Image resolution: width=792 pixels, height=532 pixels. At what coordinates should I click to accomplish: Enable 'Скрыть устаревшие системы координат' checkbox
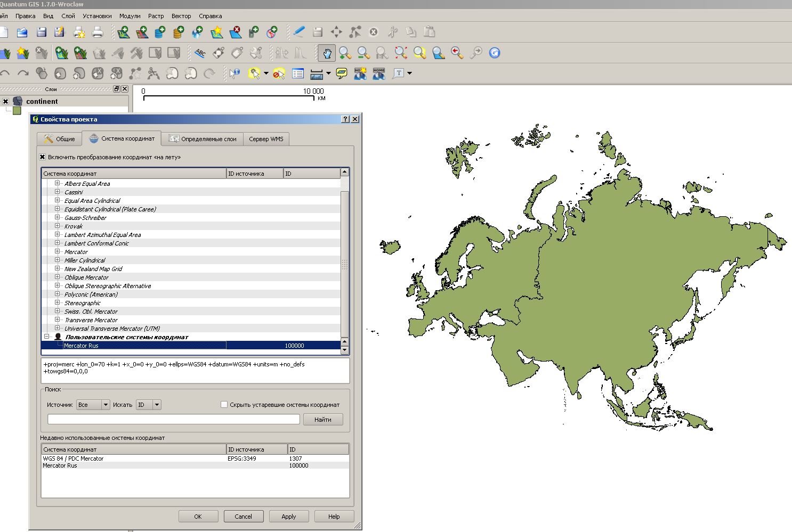pos(224,404)
